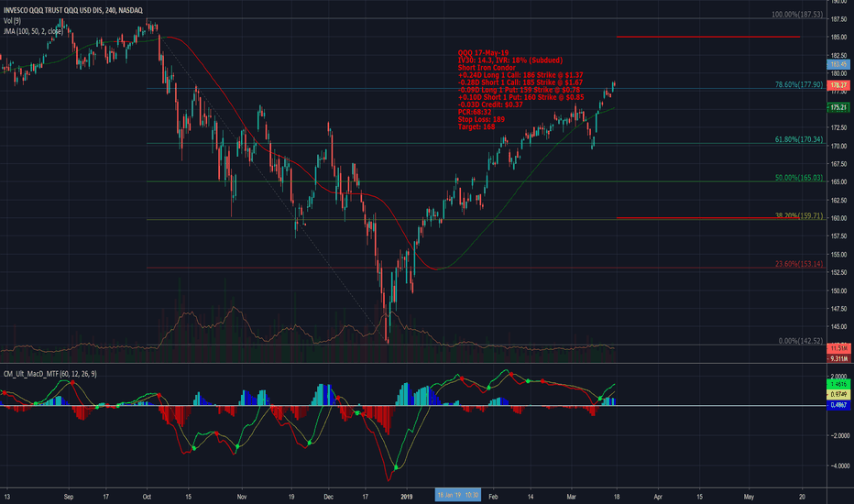Image resolution: width=854 pixels, height=504 pixels.
Task: Click the 50.00%(165.03) Fibonacci label
Action: pyautogui.click(x=798, y=178)
